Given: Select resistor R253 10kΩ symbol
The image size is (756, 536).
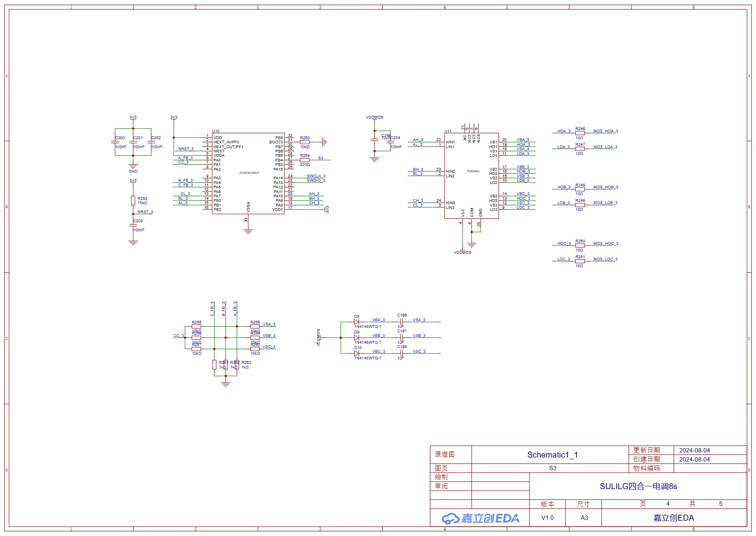Looking at the screenshot, I should (x=304, y=142).
